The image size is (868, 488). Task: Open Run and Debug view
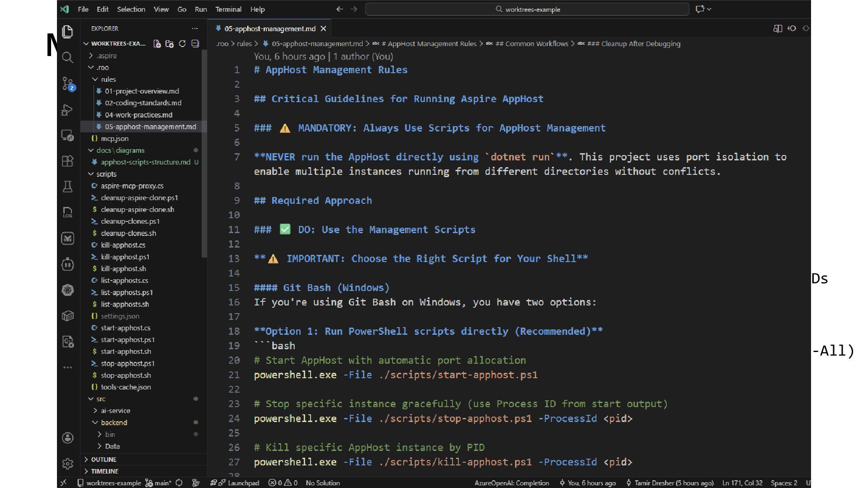point(67,110)
